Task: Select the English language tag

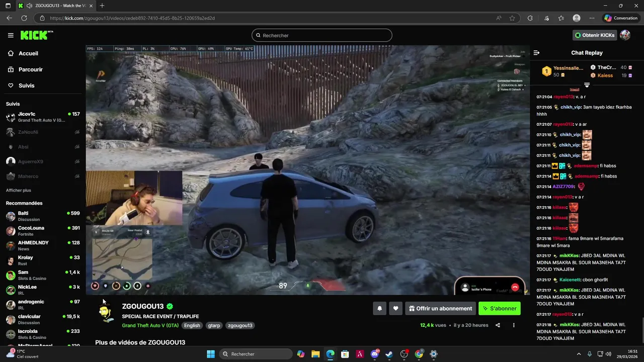Action: (192, 325)
